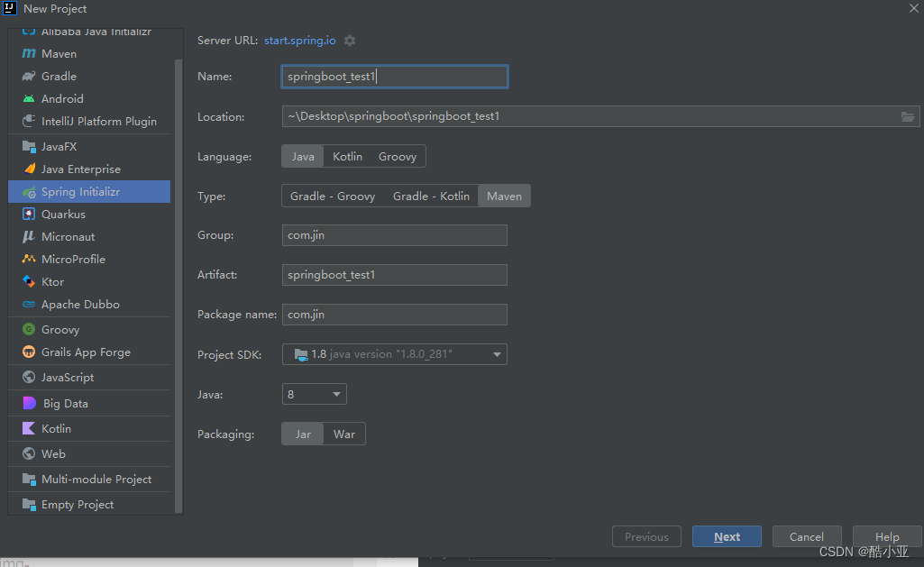This screenshot has height=567, width=924.
Task: Click the Ktor icon
Action: tap(28, 282)
